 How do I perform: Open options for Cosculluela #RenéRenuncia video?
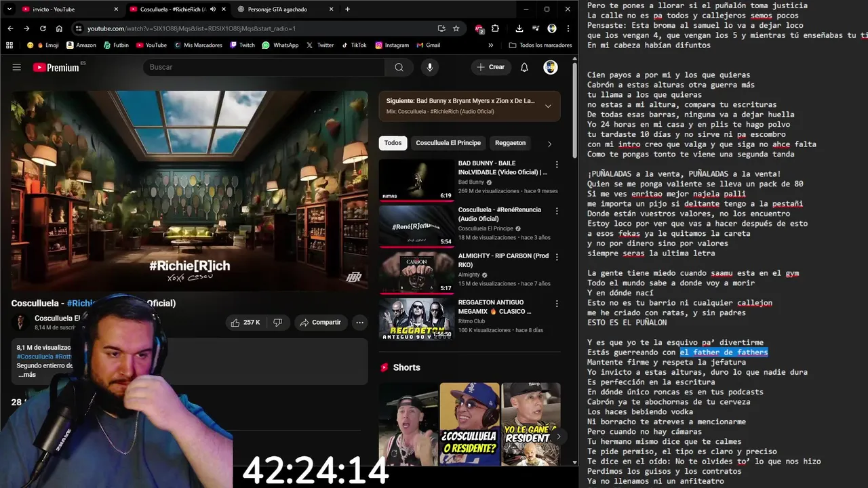tap(557, 211)
